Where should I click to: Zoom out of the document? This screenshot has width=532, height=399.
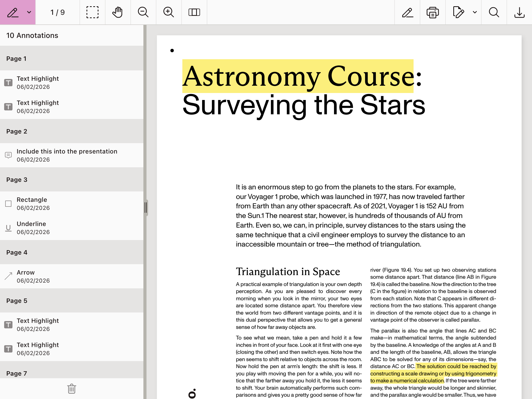click(143, 12)
